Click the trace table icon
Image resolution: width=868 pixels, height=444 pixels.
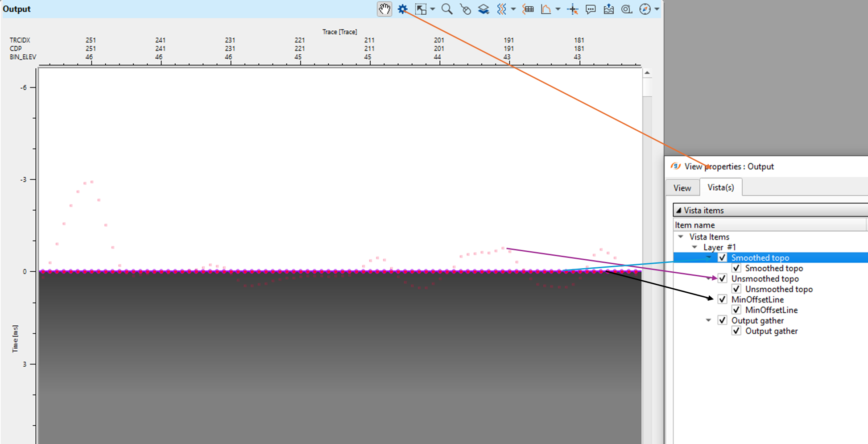pos(528,9)
